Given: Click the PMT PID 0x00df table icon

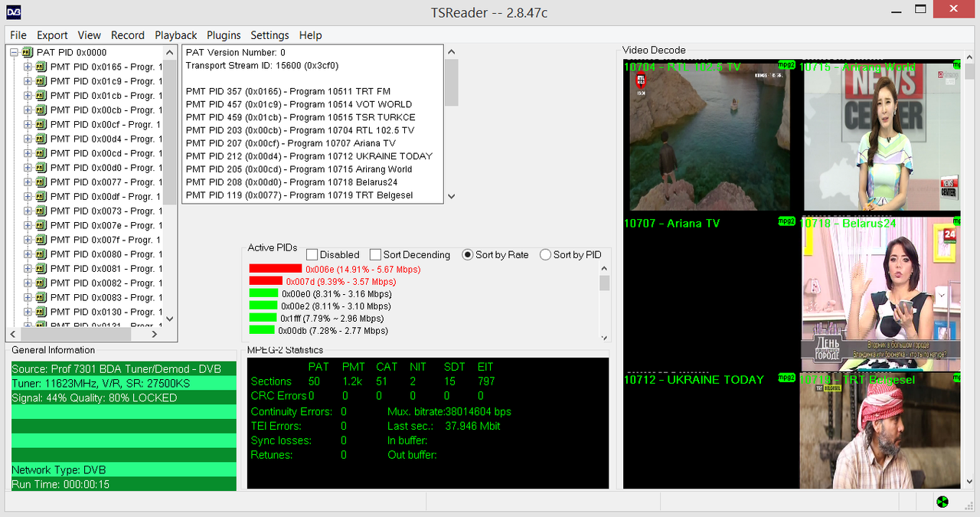Looking at the screenshot, I should point(41,197).
